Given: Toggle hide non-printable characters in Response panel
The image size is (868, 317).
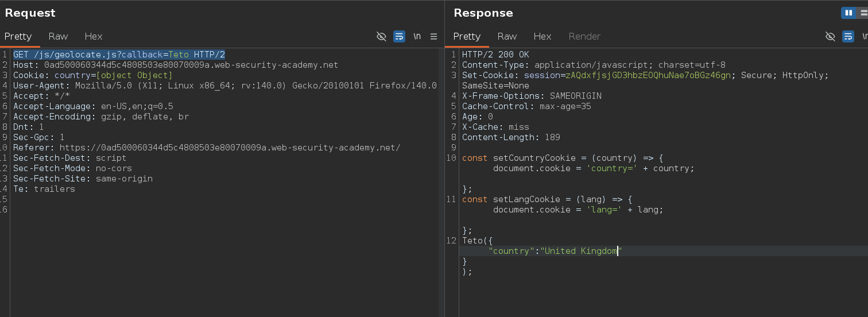Looking at the screenshot, I should 830,36.
